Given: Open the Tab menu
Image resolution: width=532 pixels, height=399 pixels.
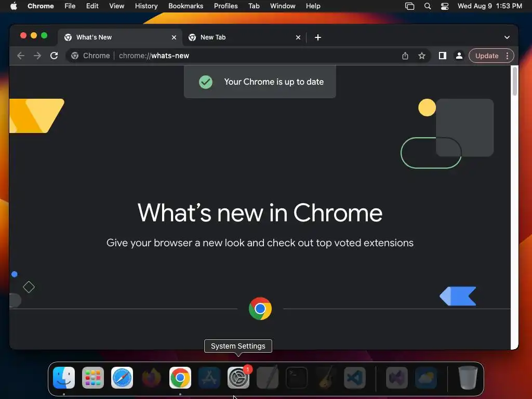Looking at the screenshot, I should coord(254,6).
